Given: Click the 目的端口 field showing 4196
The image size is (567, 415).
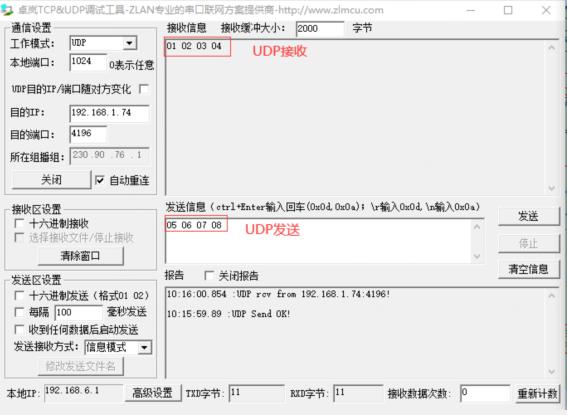Looking at the screenshot, I should pos(88,134).
